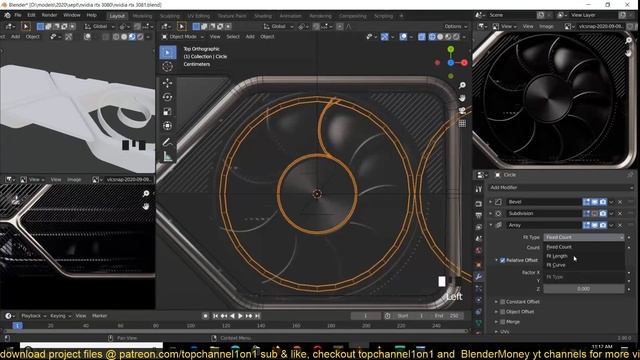This screenshot has width=640, height=360.
Task: Remove the Bevel modifier
Action: [x=620, y=202]
